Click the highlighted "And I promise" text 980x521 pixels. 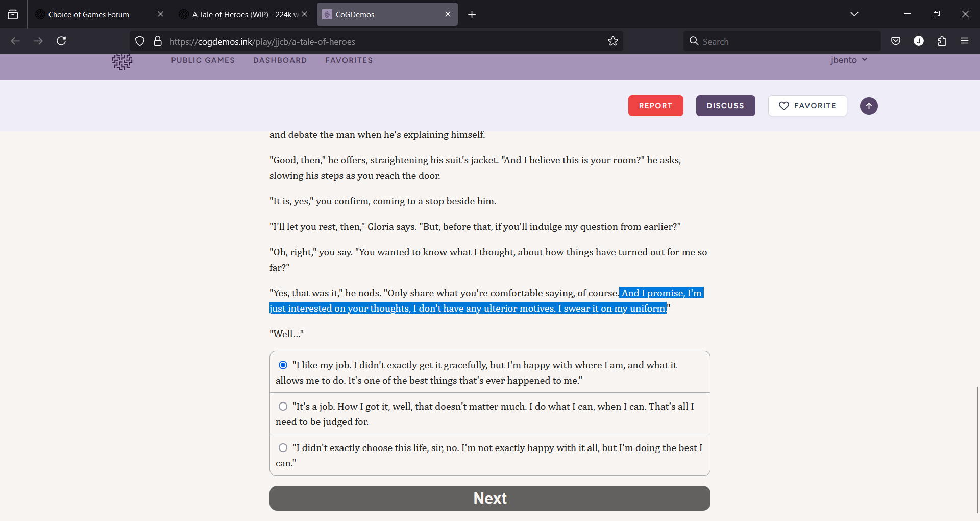(x=486, y=300)
